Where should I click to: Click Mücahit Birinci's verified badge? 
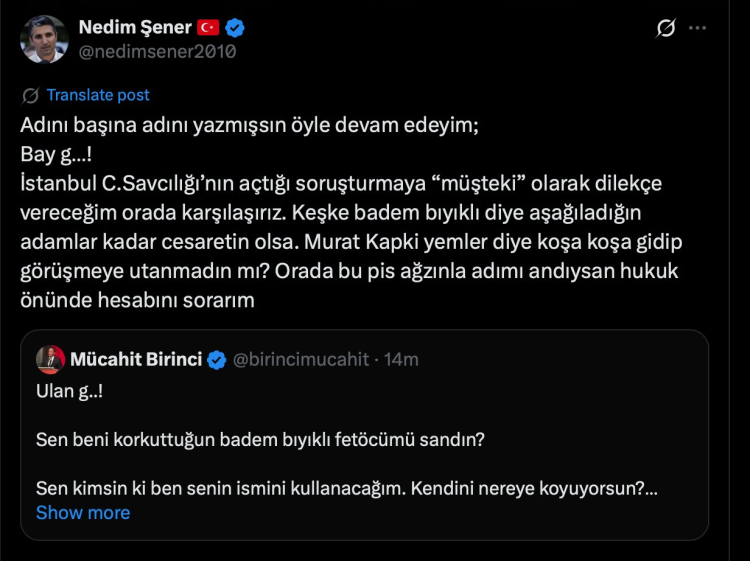(216, 359)
